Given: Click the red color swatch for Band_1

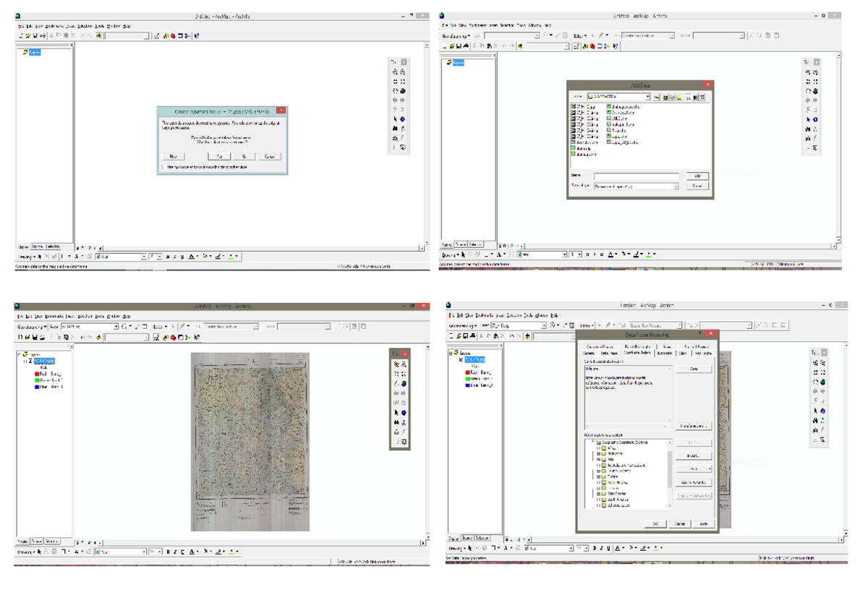Looking at the screenshot, I should point(37,374).
